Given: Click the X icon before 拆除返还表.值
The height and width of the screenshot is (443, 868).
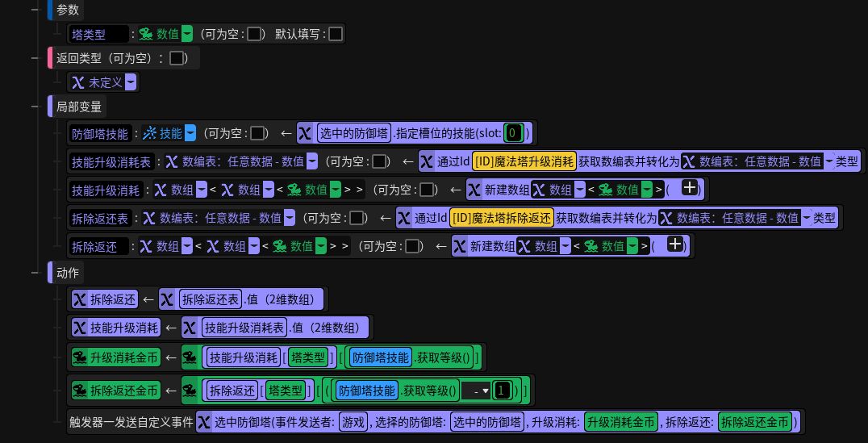Looking at the screenshot, I should point(167,300).
